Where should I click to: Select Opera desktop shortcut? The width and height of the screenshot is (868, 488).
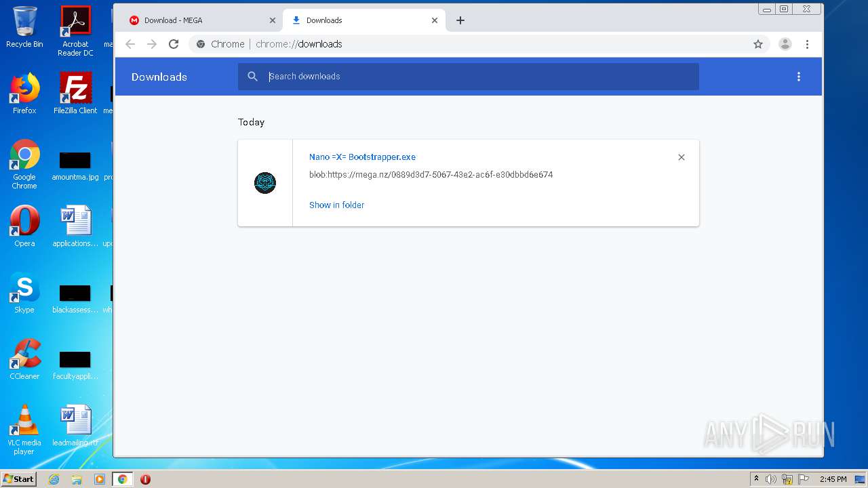click(x=24, y=226)
